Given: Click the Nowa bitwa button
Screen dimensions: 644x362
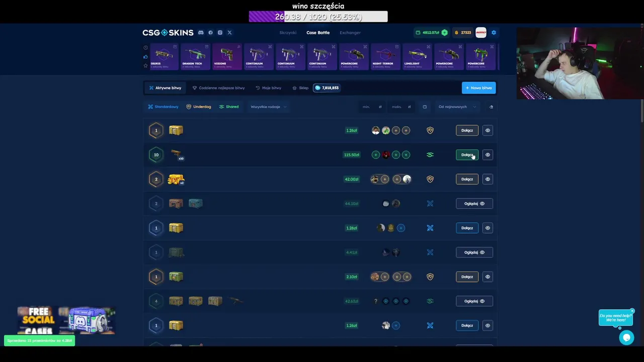Looking at the screenshot, I should tap(478, 88).
